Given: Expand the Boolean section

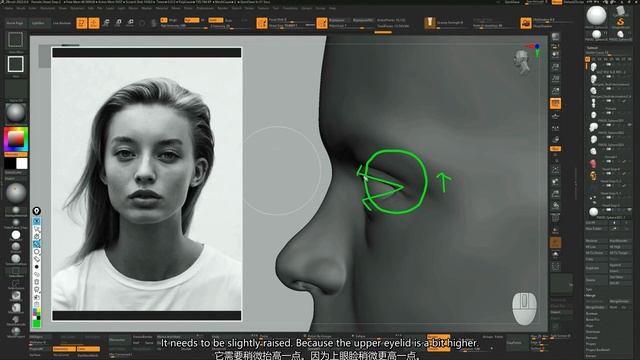Looking at the screenshot, I should click(x=592, y=313).
